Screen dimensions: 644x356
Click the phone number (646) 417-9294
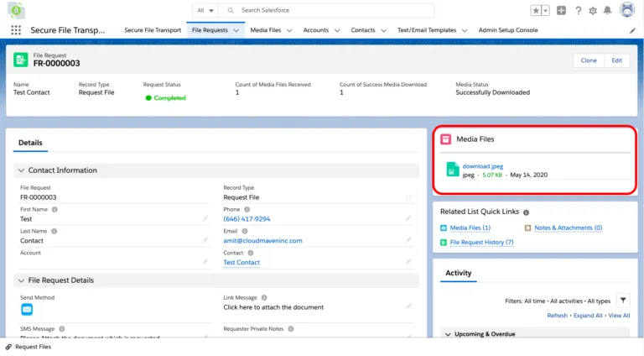(x=247, y=219)
